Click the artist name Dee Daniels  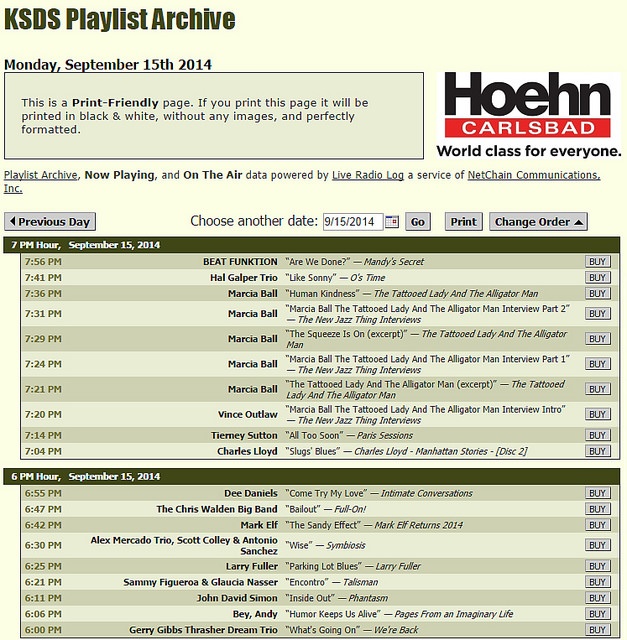click(251, 493)
